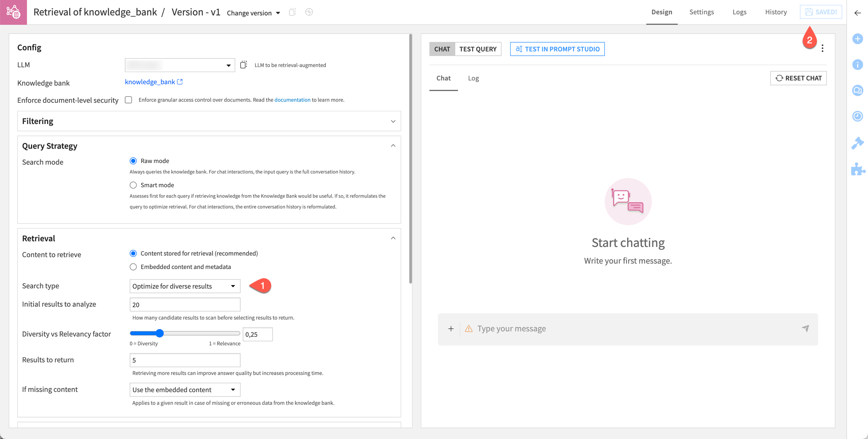Click the Type your message input field
The image size is (868, 439).
pos(579,328)
